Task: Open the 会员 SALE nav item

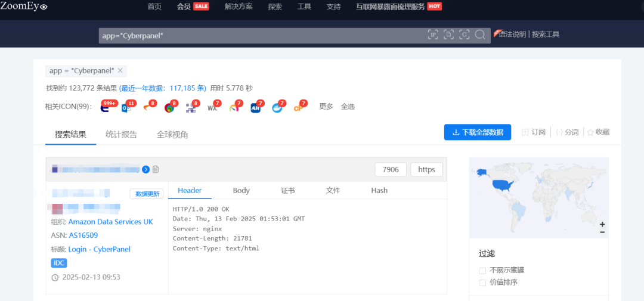Action: pos(193,7)
